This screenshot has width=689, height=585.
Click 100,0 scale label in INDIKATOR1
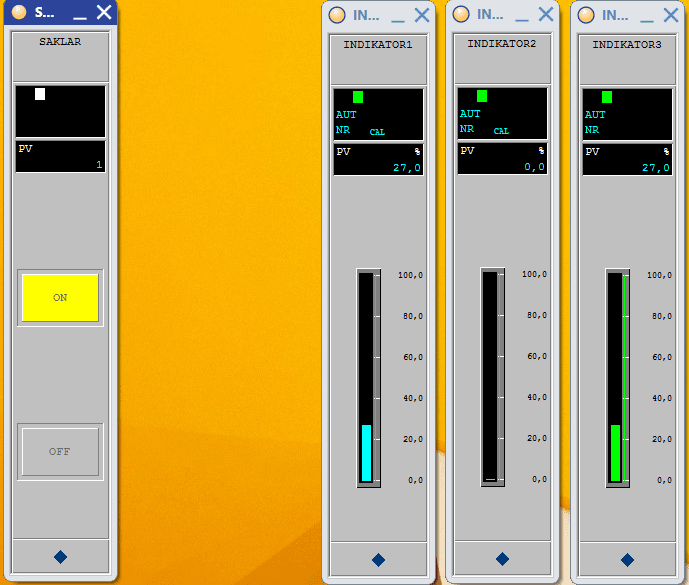(410, 275)
